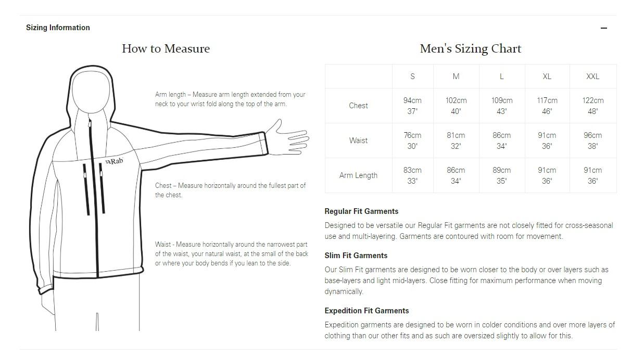Image resolution: width=644 pixels, height=356 pixels.
Task: Click the Waist row label in chart
Action: tap(358, 141)
